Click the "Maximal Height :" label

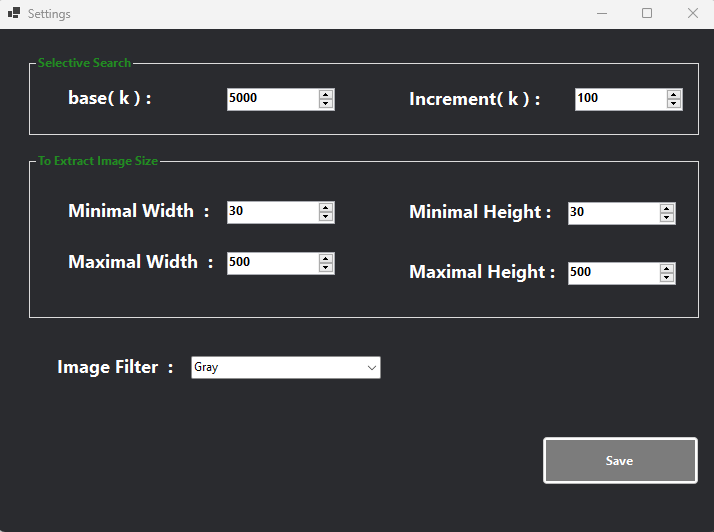pyautogui.click(x=482, y=272)
